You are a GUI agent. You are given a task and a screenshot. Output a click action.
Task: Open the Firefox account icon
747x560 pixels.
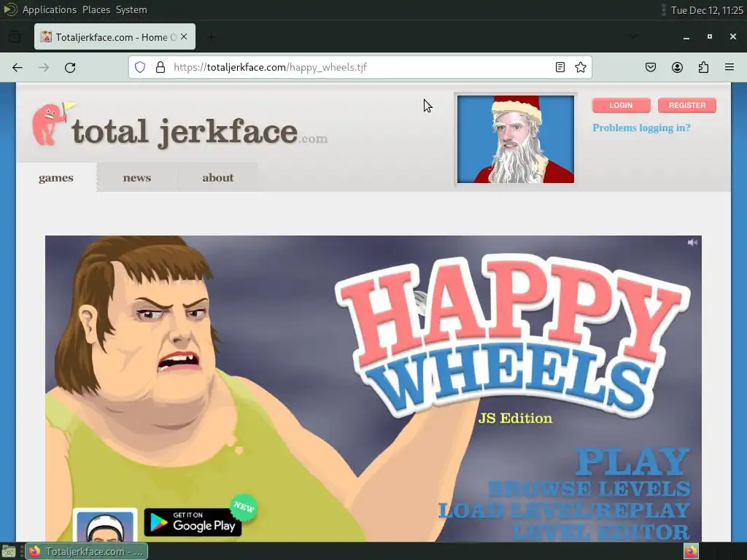coord(677,67)
